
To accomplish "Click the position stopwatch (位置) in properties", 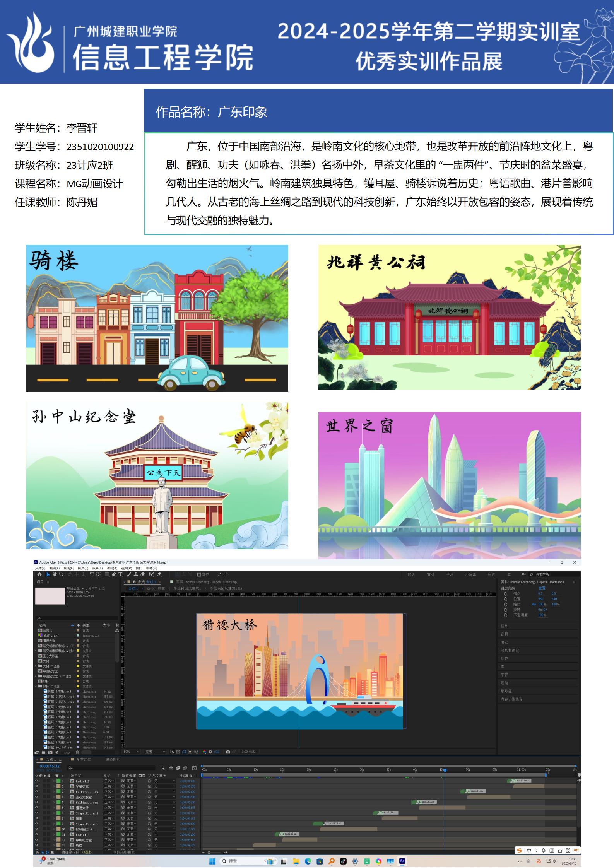I will (506, 599).
